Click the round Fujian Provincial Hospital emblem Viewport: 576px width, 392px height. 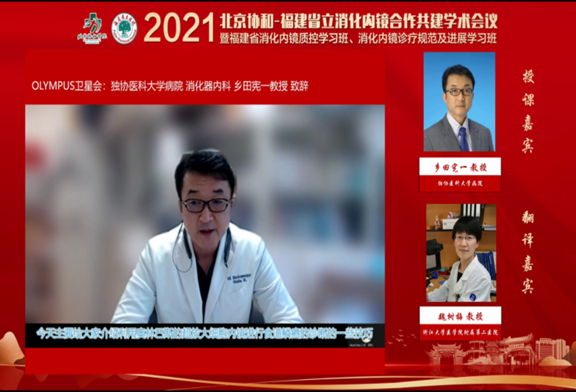pos(124,28)
